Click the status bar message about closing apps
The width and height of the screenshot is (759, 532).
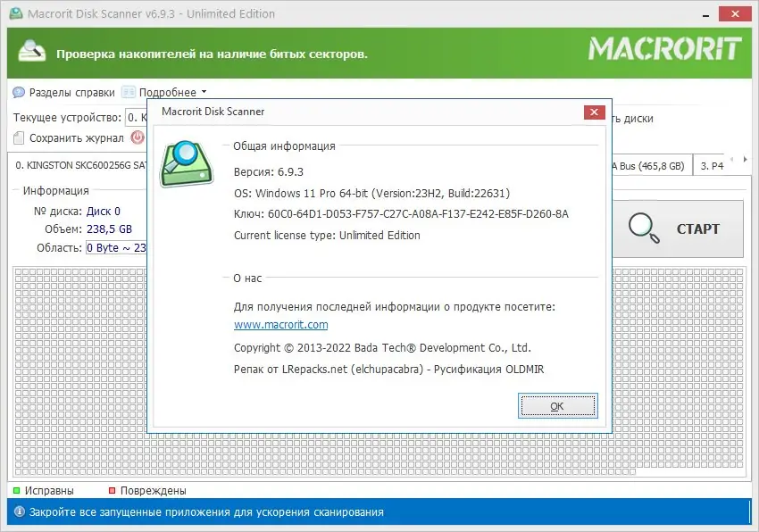(206, 511)
